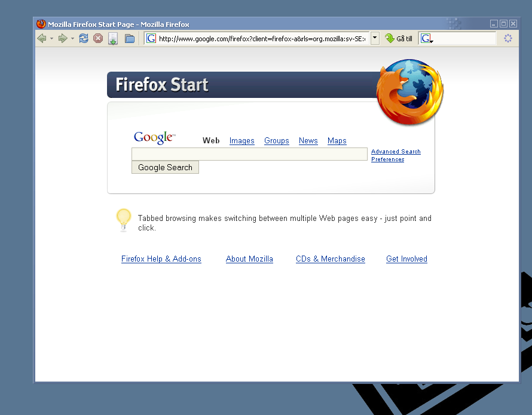Open Downloads via the download icon

(113, 39)
